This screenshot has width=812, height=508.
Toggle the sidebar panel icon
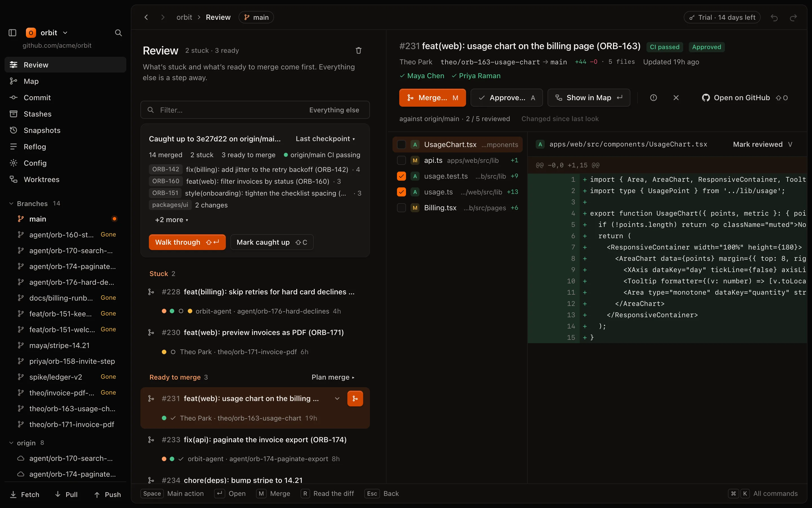point(12,32)
